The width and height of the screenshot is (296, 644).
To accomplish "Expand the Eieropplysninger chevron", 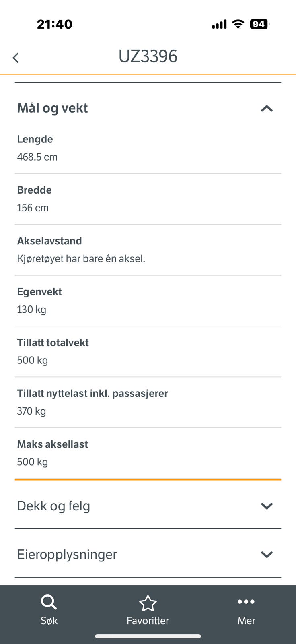I will pos(267,555).
